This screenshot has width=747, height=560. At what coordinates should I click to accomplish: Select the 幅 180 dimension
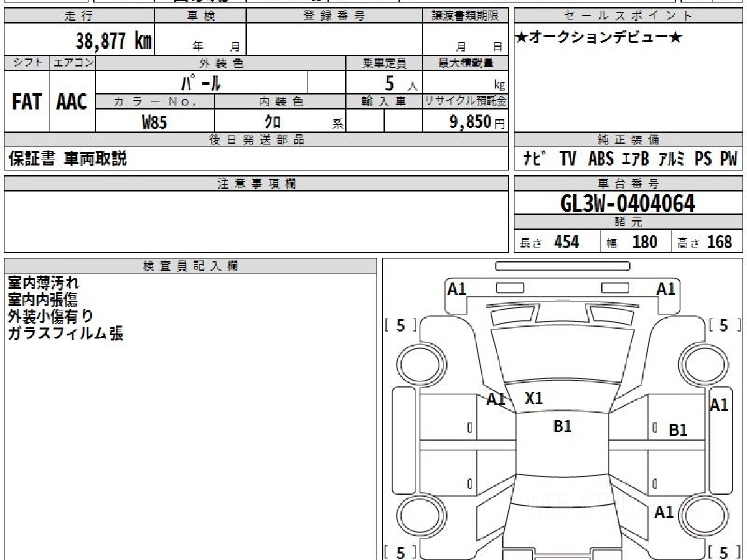632,242
